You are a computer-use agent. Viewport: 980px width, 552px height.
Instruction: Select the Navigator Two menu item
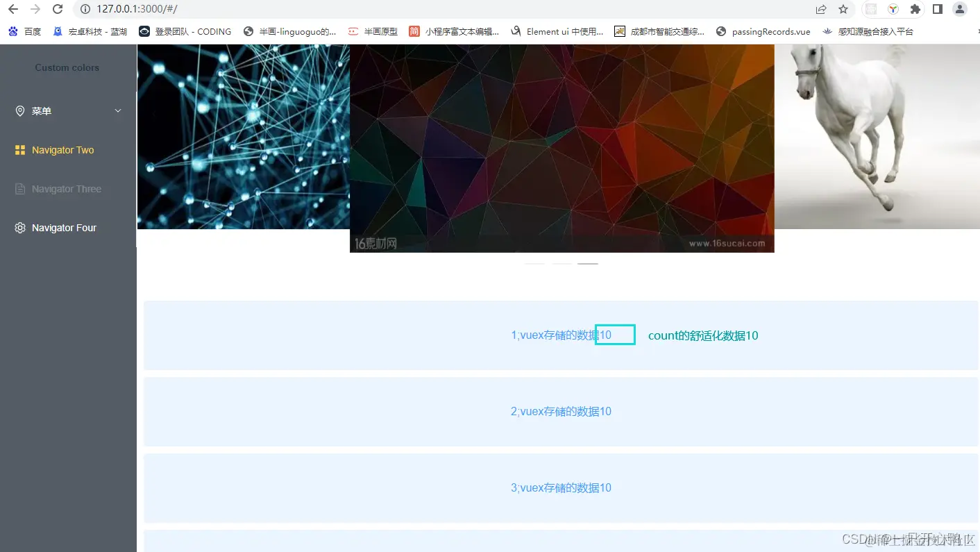point(68,150)
